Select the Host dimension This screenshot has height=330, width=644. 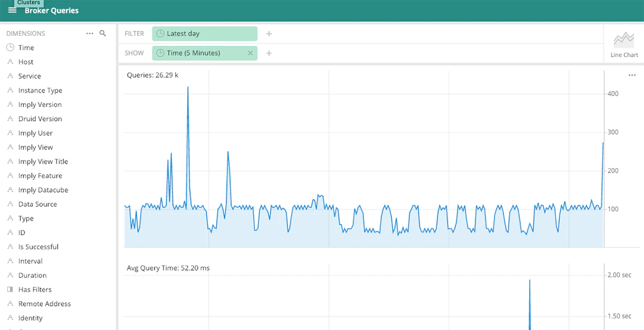(26, 62)
